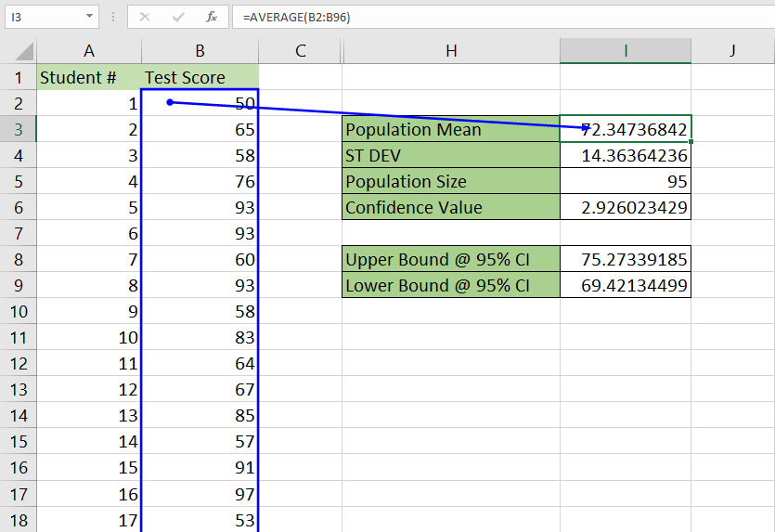Select column H header

pyautogui.click(x=451, y=51)
